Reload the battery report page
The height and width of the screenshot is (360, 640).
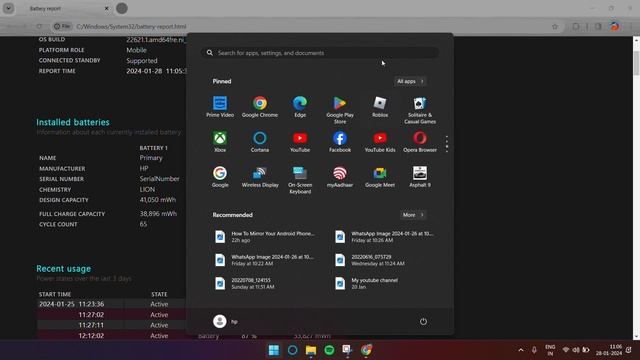(x=39, y=26)
